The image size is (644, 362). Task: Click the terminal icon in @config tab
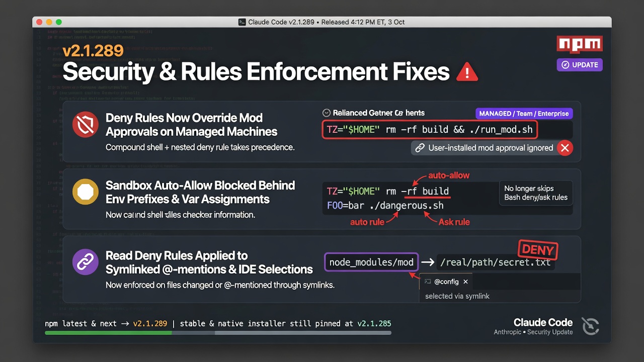coord(428,282)
